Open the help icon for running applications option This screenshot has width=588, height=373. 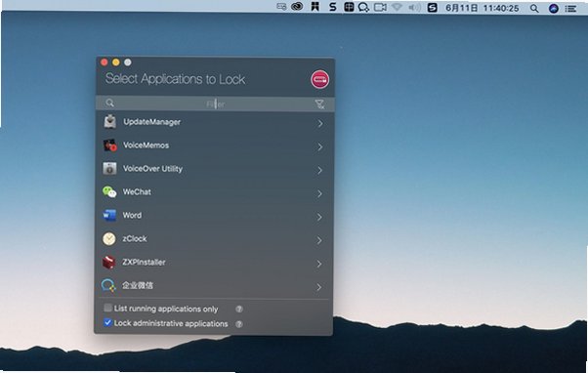tap(239, 310)
